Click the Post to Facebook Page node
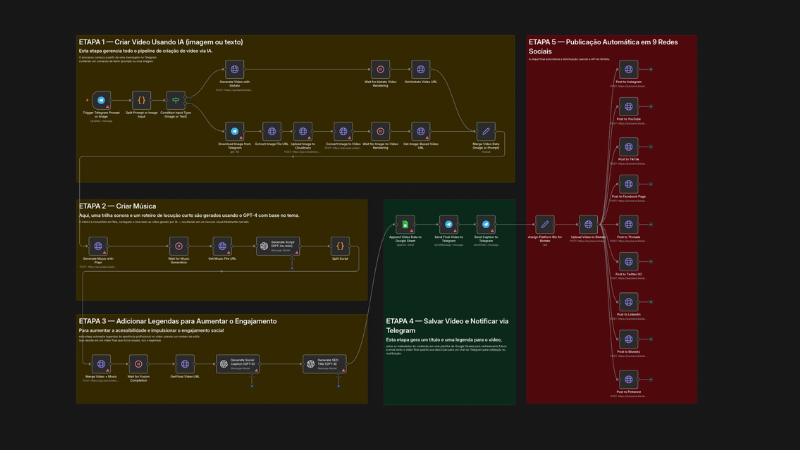 coord(628,184)
